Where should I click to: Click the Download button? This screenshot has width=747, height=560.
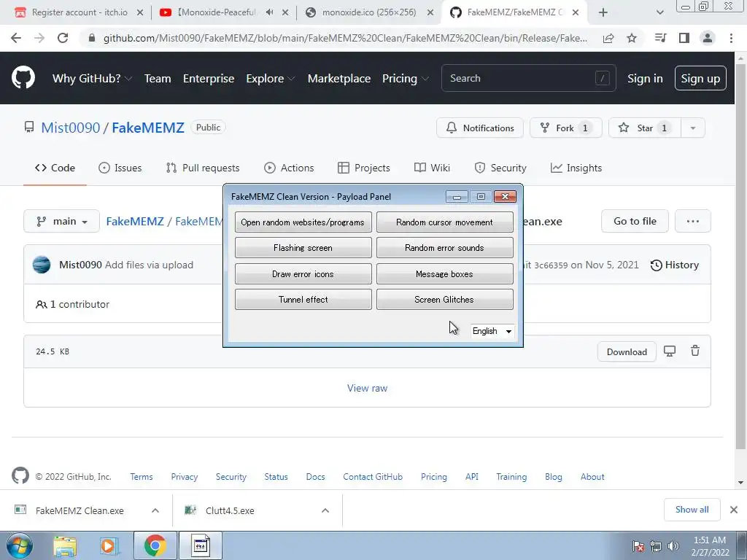tap(627, 352)
